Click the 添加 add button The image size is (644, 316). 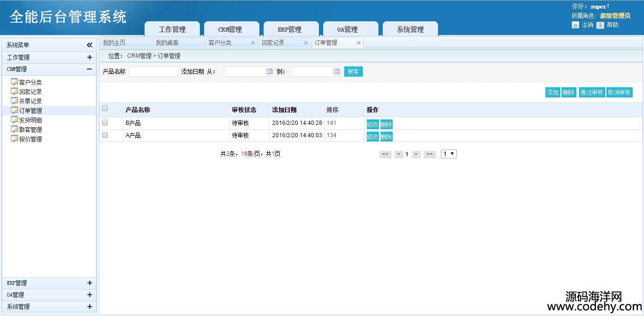click(x=553, y=92)
